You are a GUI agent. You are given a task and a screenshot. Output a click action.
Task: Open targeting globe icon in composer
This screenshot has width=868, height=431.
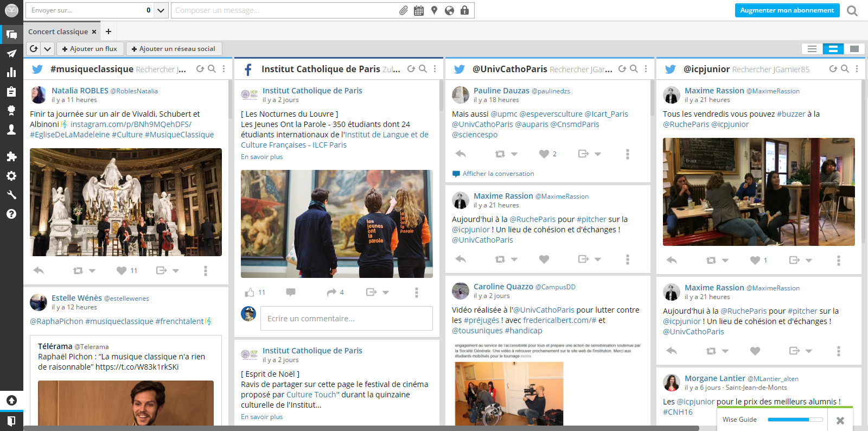(449, 10)
